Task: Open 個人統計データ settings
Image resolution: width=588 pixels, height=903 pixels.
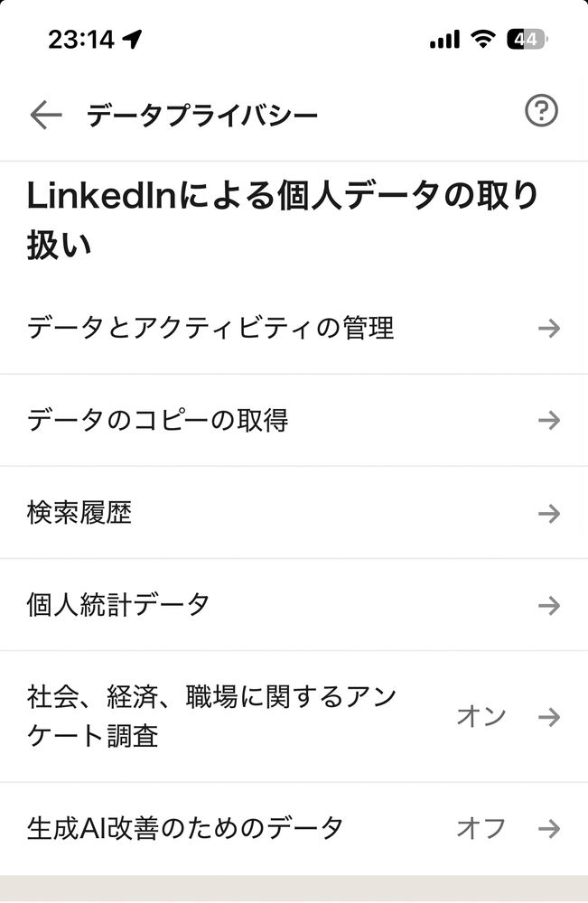Action: (x=294, y=605)
